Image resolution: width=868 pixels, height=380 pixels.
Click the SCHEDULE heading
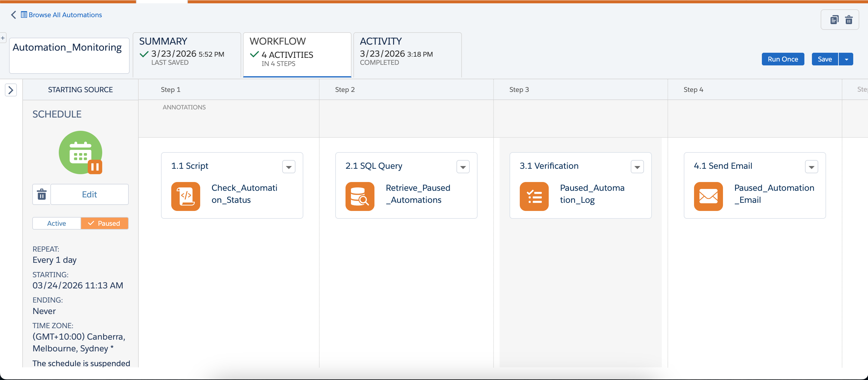57,114
